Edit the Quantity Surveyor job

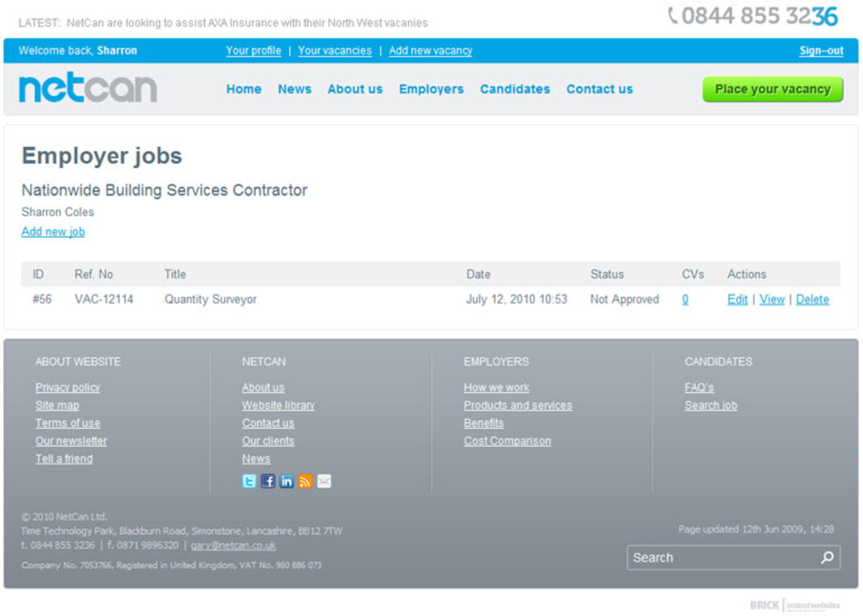[x=737, y=299]
